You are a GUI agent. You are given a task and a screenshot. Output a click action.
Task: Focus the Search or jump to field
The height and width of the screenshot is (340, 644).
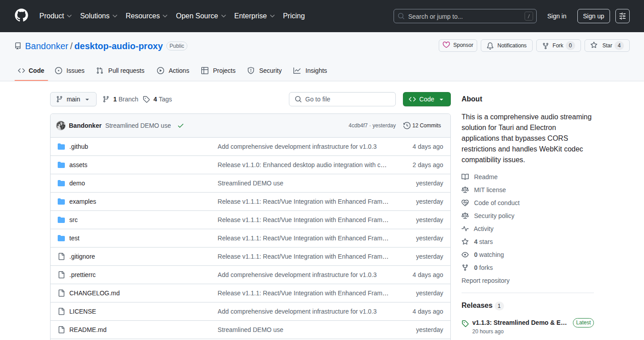click(x=465, y=16)
